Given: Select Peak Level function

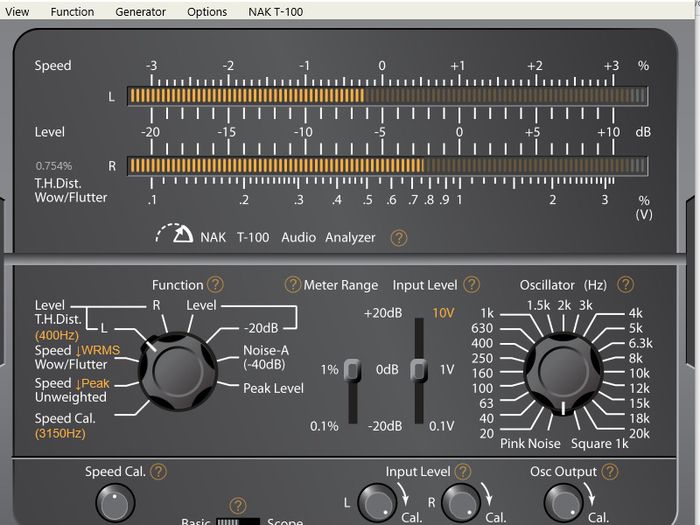Looking at the screenshot, I should pyautogui.click(x=273, y=388).
